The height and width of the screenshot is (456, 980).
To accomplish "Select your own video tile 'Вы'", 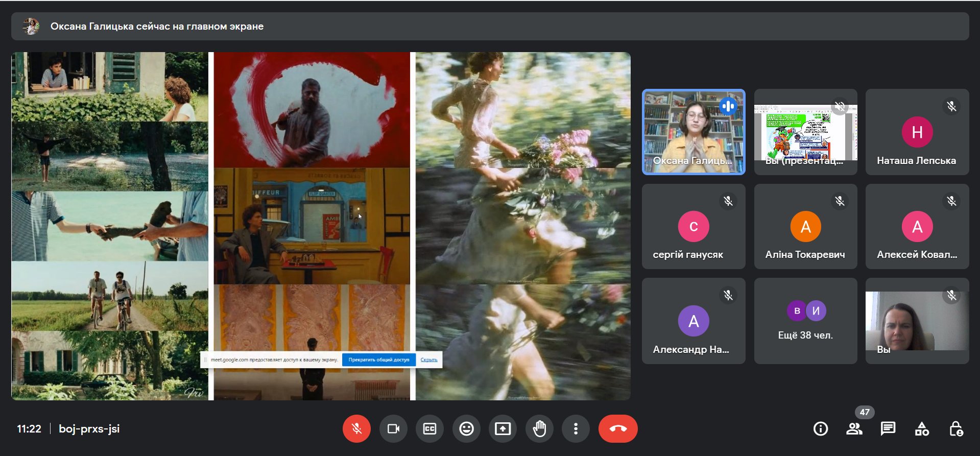I will (x=917, y=321).
